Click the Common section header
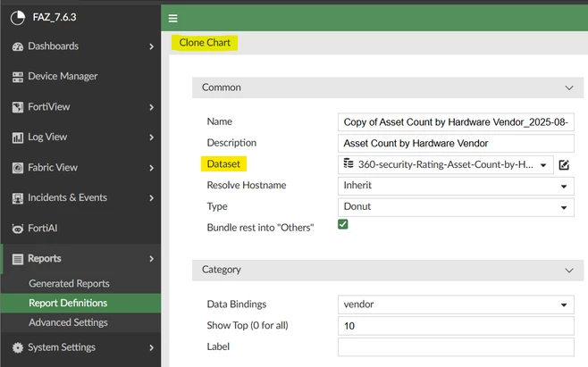This screenshot has height=367, width=588. 388,88
